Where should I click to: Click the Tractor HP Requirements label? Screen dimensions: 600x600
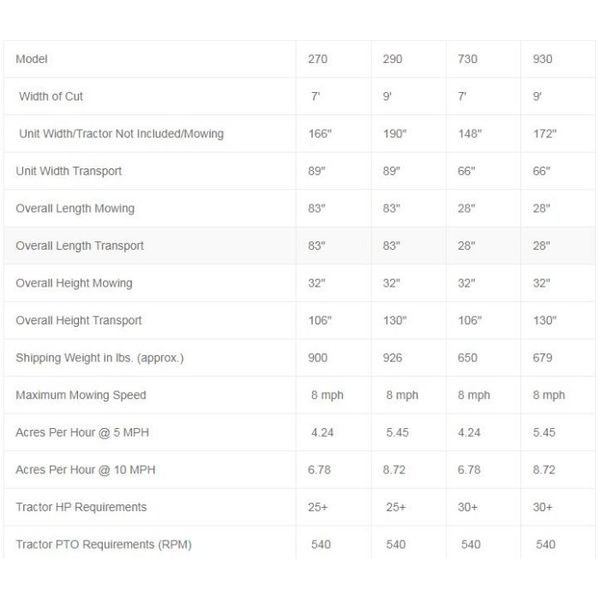tap(81, 507)
